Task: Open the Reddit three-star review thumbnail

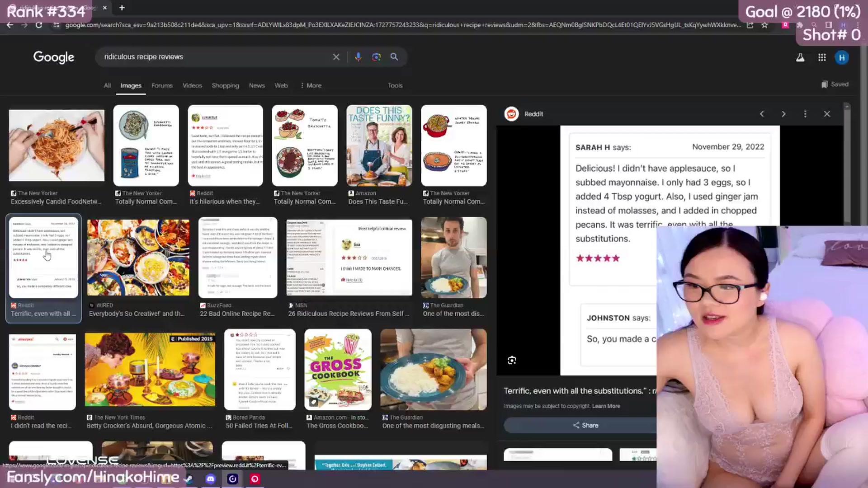Action: point(225,145)
